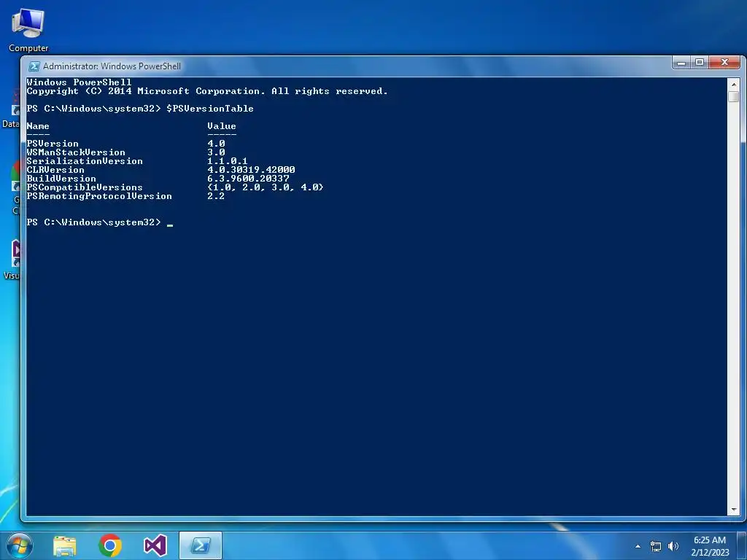Click the Show desktop strip on taskbar

tap(742, 545)
